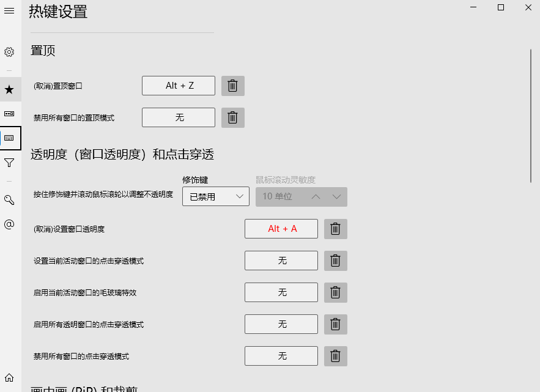Screen dimensions: 540x392
Task: Click the key icon in the sidebar
Action: [9, 200]
